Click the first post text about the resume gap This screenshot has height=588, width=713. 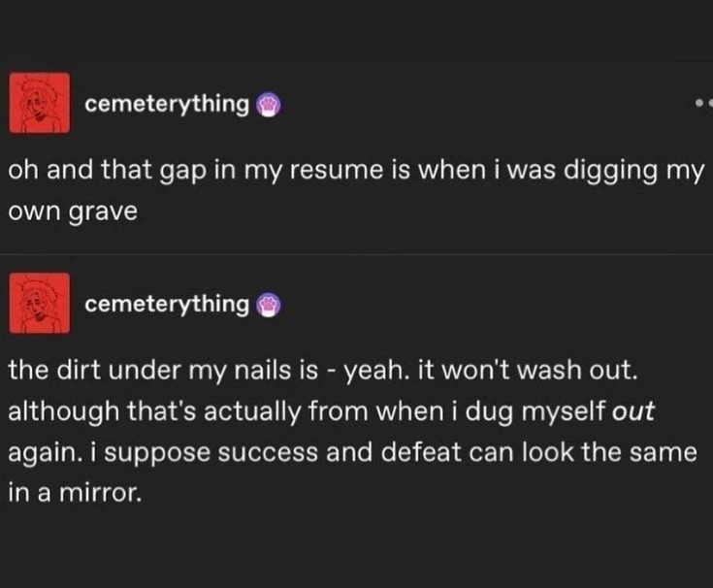(355, 172)
